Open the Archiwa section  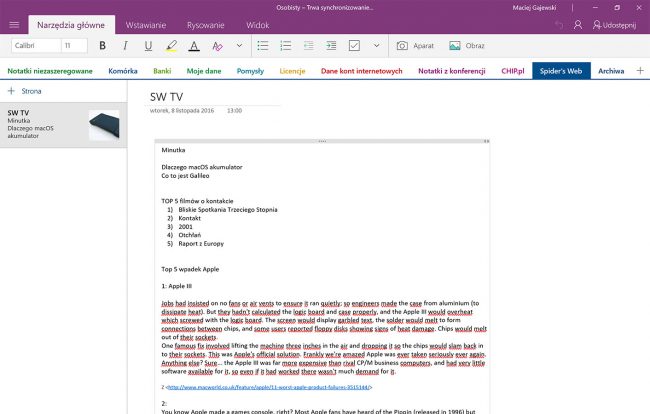pyautogui.click(x=611, y=71)
